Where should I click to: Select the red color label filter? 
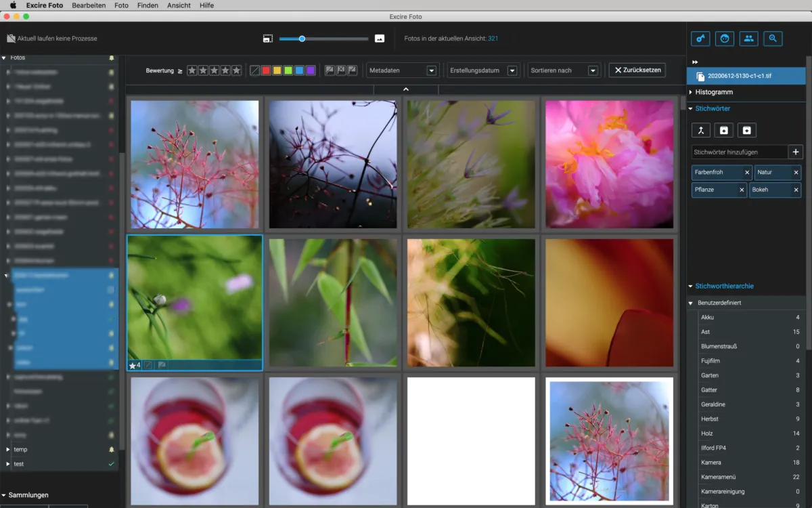(x=266, y=70)
